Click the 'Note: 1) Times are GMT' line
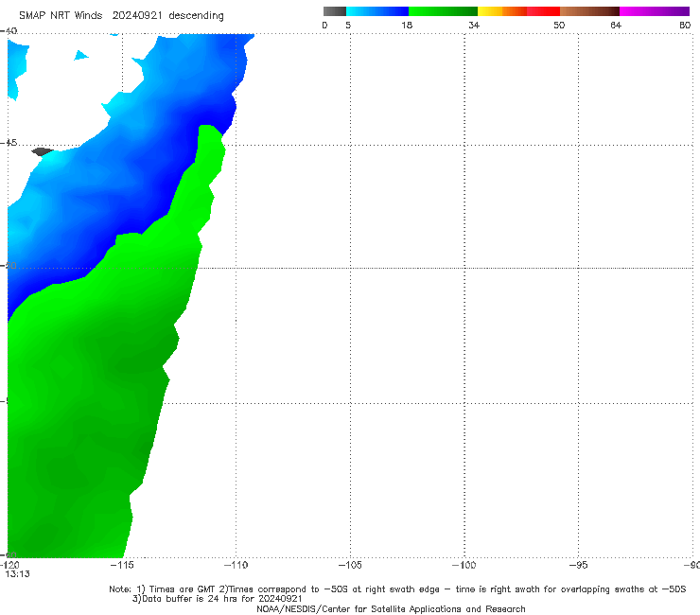The width and height of the screenshot is (700, 615). (x=397, y=589)
